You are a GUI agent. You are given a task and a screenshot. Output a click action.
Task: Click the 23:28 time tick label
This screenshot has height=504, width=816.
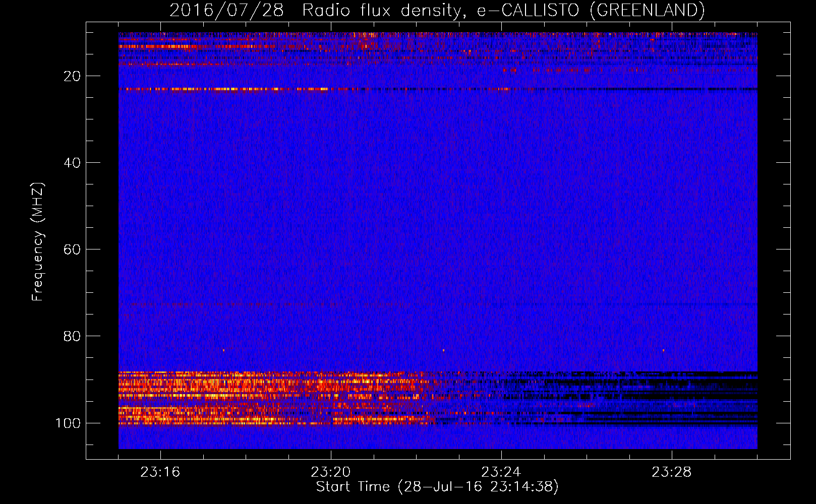click(x=671, y=472)
